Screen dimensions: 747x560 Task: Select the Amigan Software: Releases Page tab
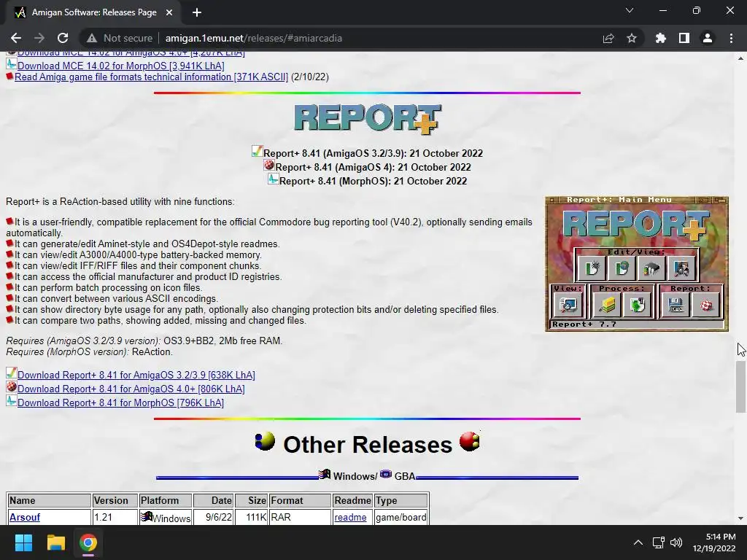click(94, 12)
